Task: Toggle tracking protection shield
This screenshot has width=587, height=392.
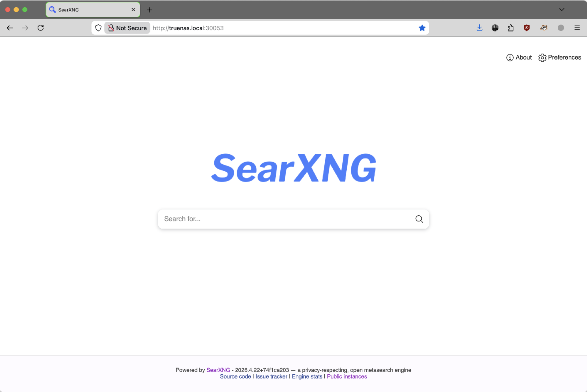Action: tap(98, 28)
